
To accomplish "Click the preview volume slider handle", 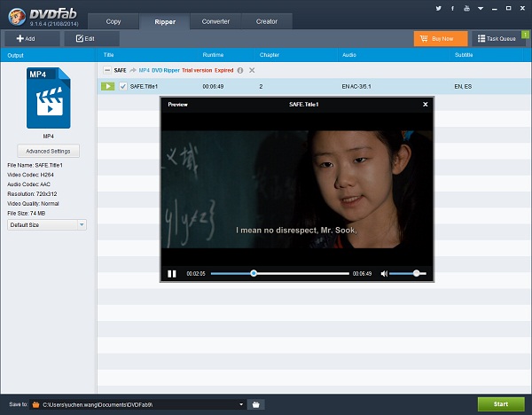I will [417, 273].
